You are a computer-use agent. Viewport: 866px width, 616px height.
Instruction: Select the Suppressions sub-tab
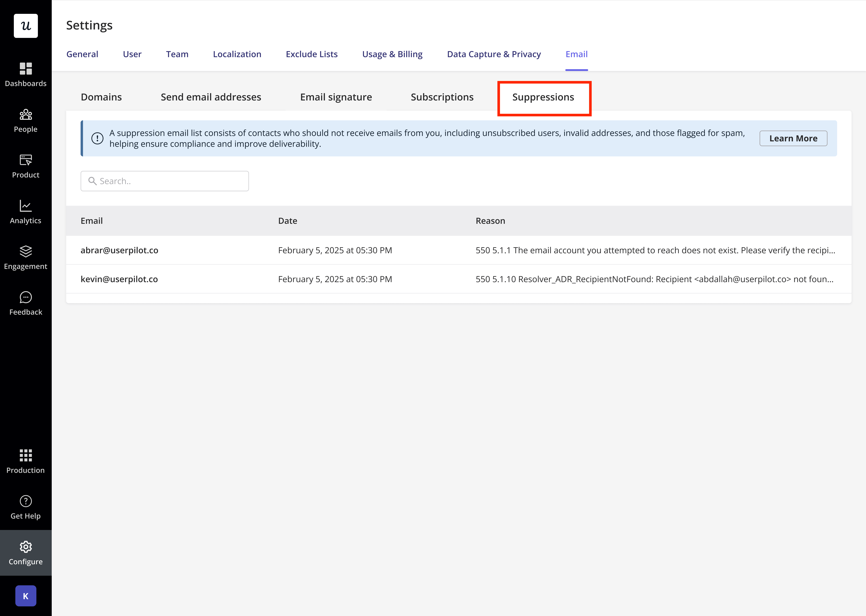(543, 97)
